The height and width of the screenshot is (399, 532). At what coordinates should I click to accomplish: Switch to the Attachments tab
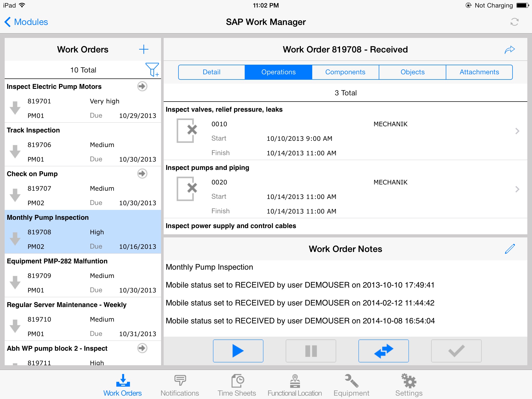tap(479, 72)
